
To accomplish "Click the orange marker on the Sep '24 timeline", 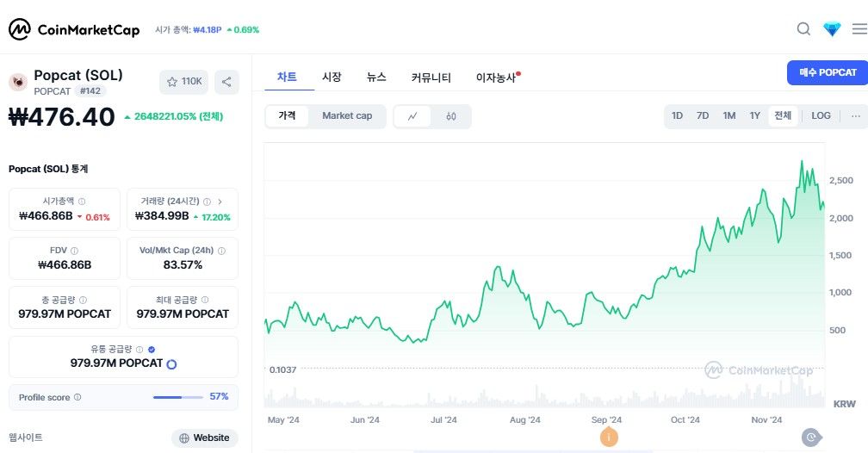I will point(609,437).
